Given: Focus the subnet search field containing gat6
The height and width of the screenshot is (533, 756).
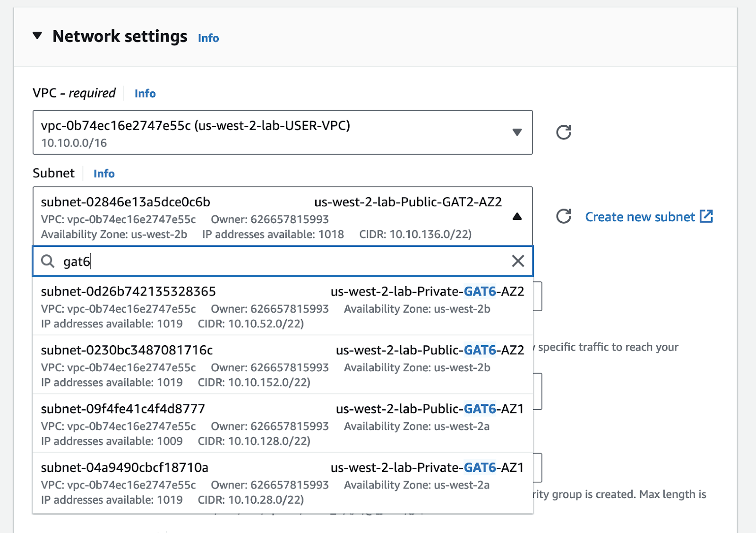Looking at the screenshot, I should coord(283,261).
